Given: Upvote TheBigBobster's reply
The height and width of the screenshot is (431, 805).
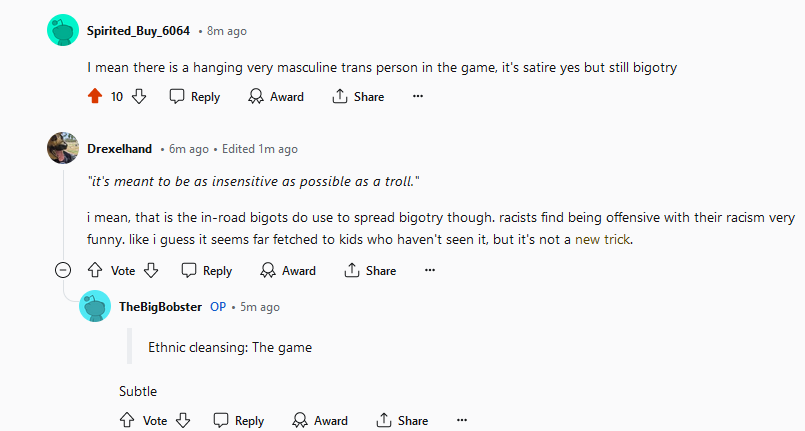Looking at the screenshot, I should 127,421.
